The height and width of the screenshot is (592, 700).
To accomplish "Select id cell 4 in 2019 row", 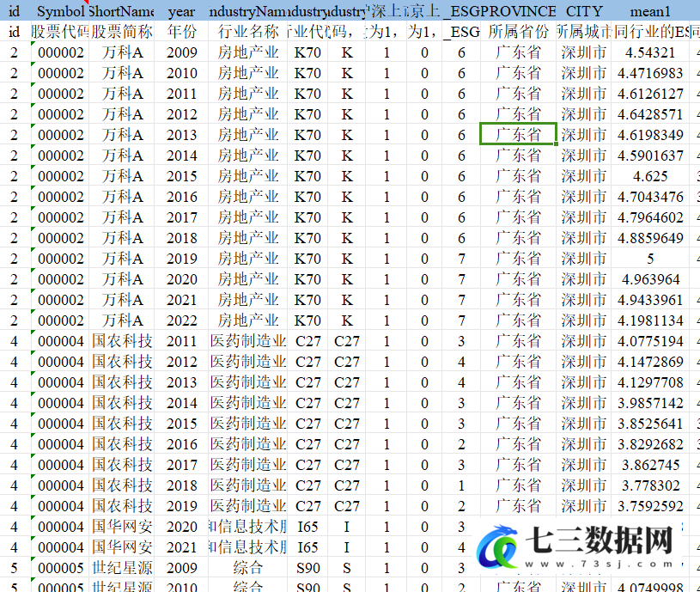I will [x=15, y=506].
